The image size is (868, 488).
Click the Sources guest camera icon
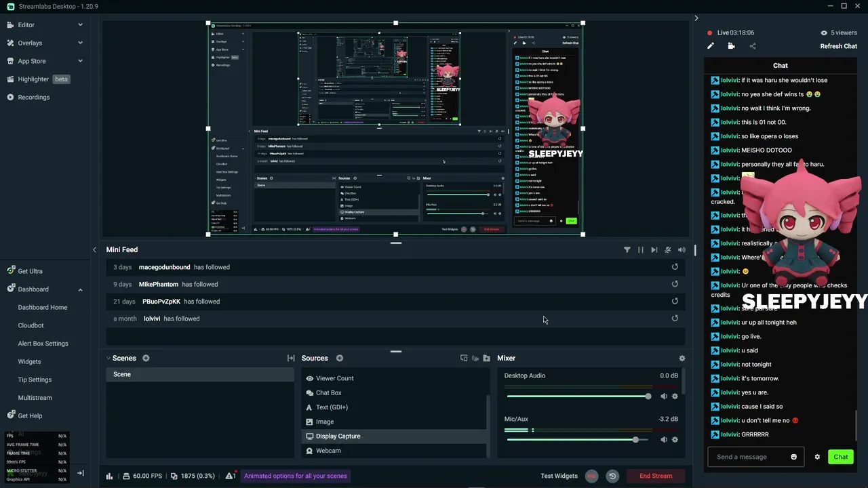(x=475, y=358)
